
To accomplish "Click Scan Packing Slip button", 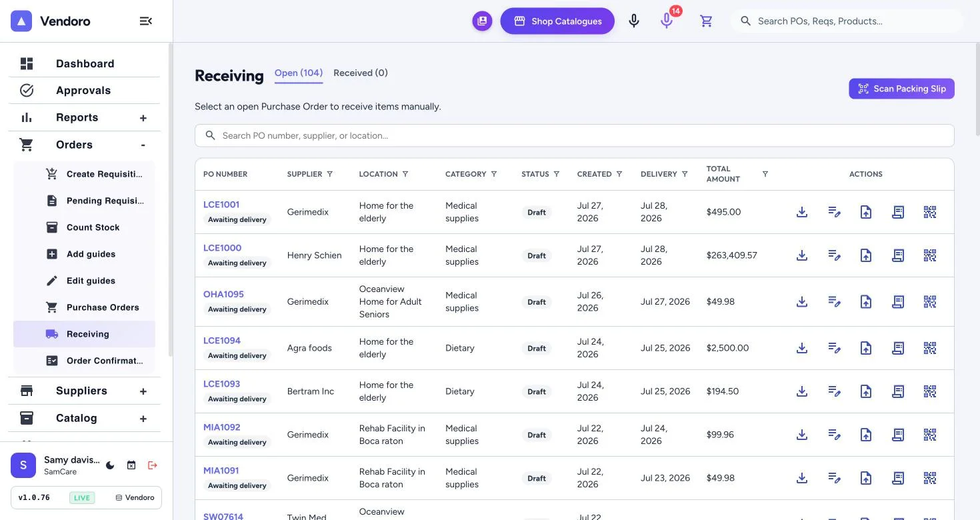I will 901,89.
